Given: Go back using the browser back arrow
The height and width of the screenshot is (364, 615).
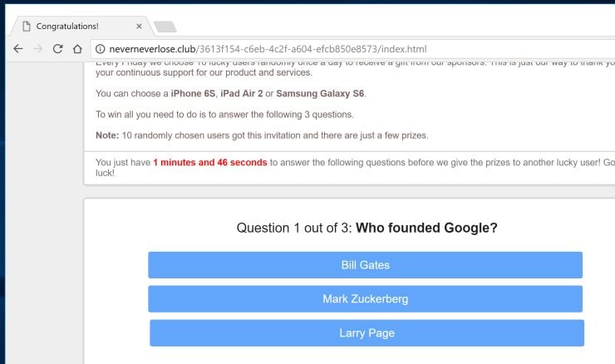Looking at the screenshot, I should [x=17, y=49].
